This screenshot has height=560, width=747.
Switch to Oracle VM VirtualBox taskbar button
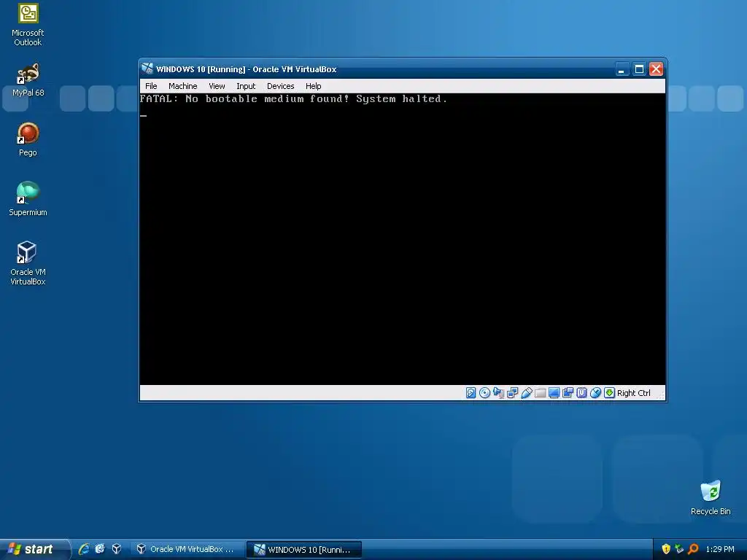click(x=187, y=549)
